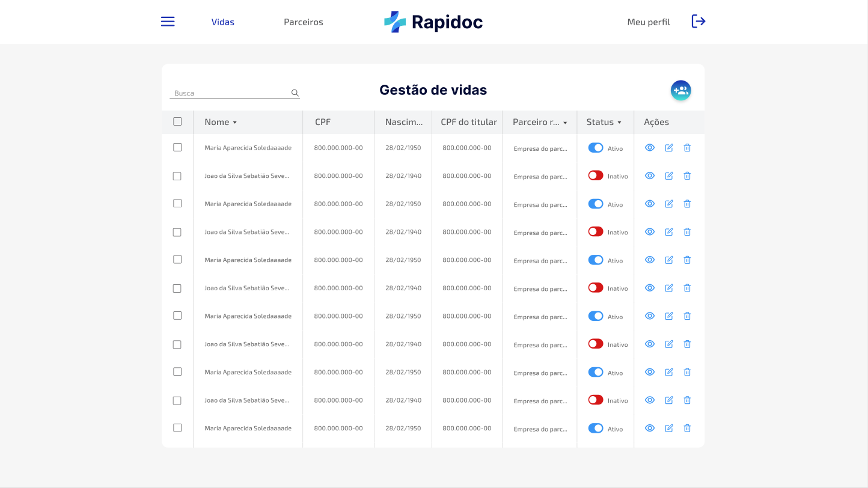Go to the Vidas tab
This screenshot has width=868, height=488.
(x=223, y=22)
